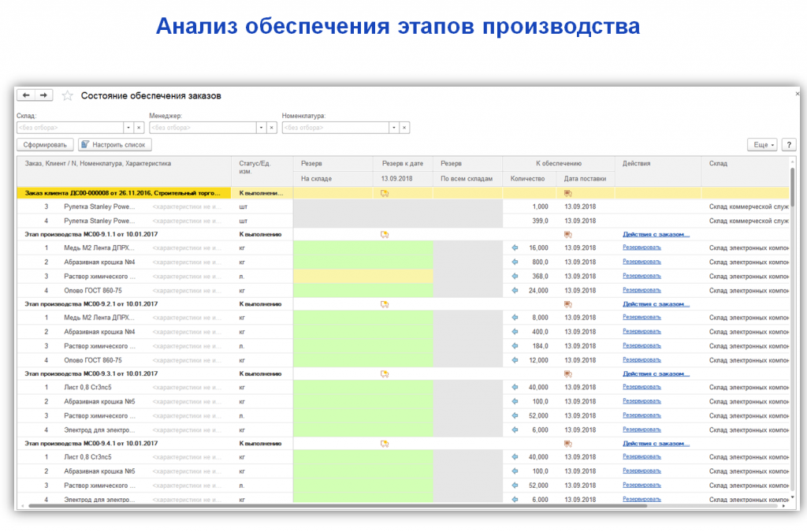This screenshot has width=807, height=532.
Task: Click the Действия column header
Action: click(658, 171)
